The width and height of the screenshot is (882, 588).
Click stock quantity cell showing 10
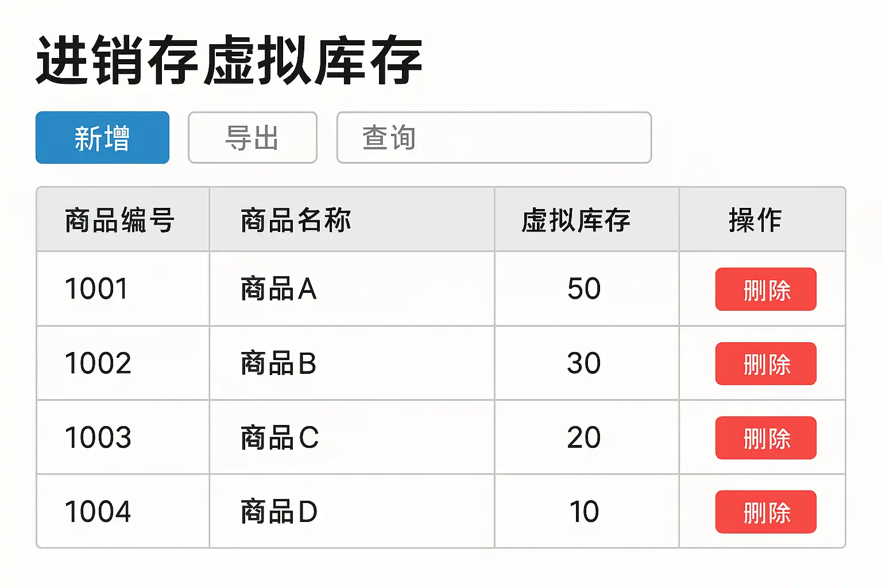[584, 512]
